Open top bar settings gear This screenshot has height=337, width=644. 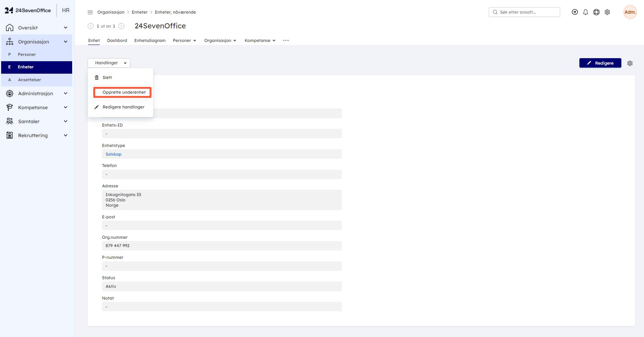click(x=607, y=12)
